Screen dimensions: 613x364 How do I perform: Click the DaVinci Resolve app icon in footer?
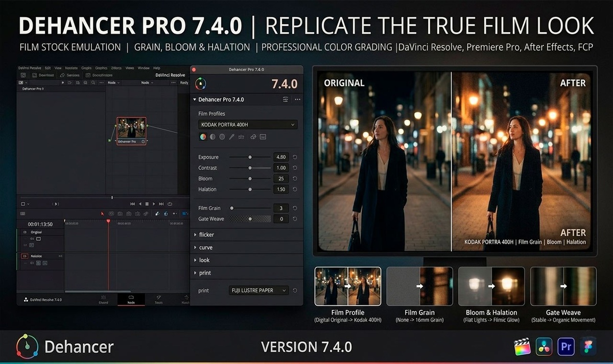(544, 346)
